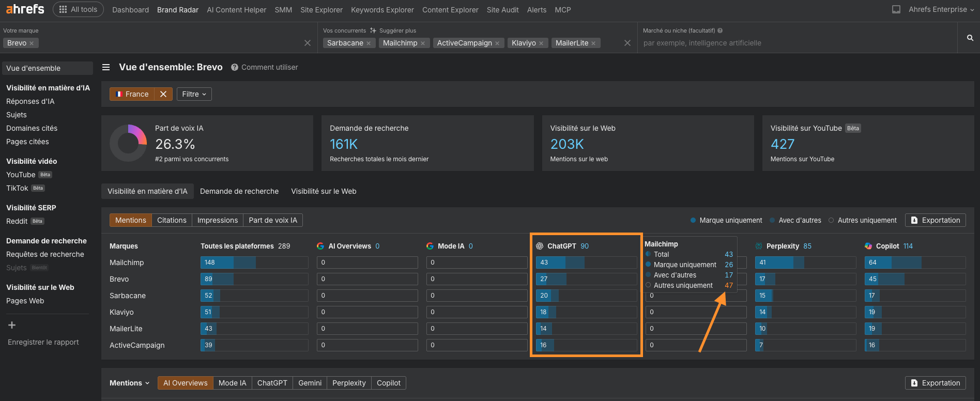Open the Filtre dropdown
Viewport: 980px width, 401px height.
point(194,94)
